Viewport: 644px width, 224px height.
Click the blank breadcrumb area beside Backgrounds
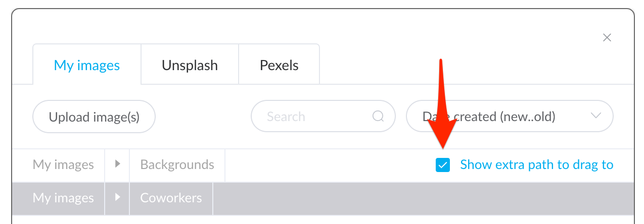329,164
